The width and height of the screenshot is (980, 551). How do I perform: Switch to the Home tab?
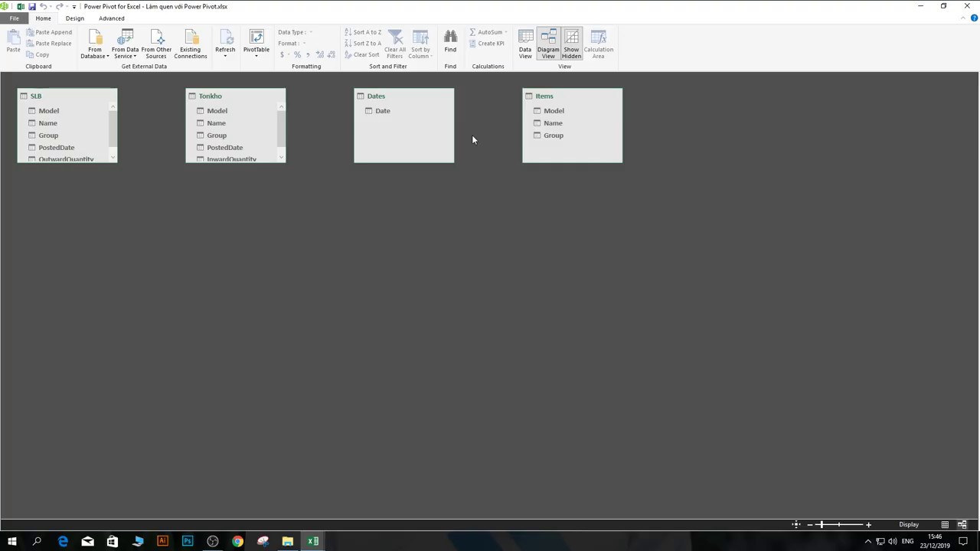pyautogui.click(x=43, y=18)
